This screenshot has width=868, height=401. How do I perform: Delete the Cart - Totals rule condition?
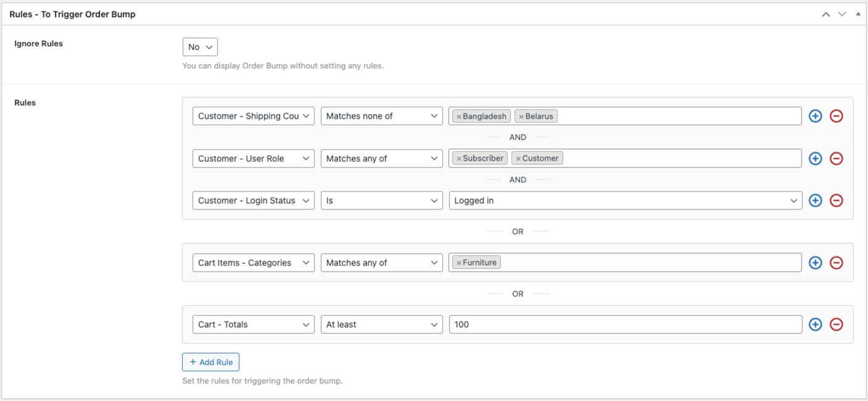837,324
